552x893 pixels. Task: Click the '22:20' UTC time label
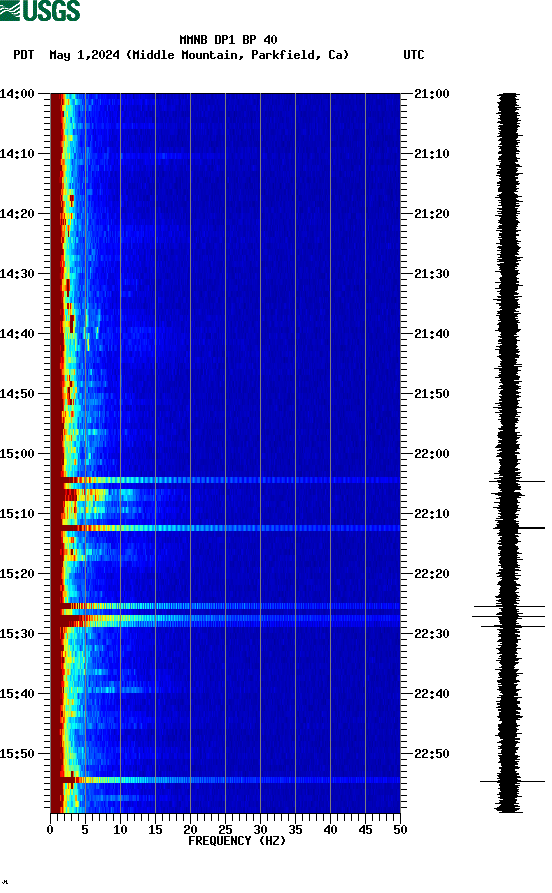tap(432, 574)
